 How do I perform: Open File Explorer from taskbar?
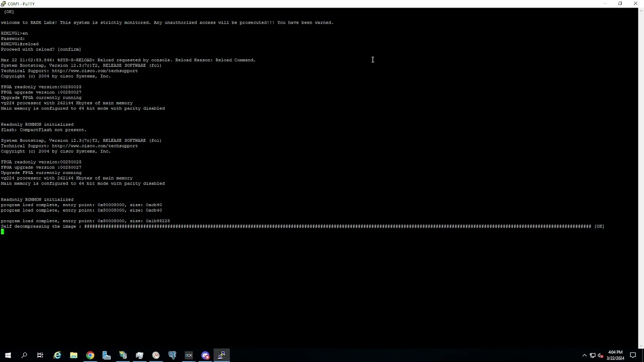click(73, 355)
